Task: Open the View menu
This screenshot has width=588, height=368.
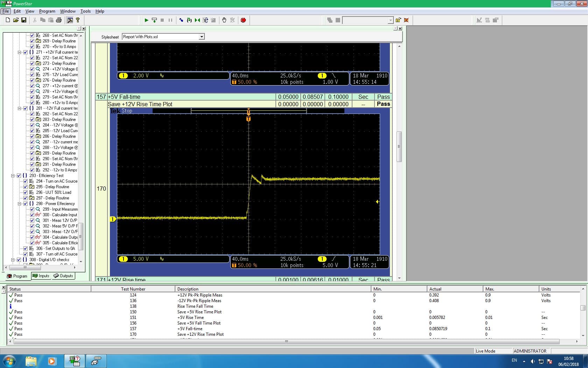Action: 30,11
